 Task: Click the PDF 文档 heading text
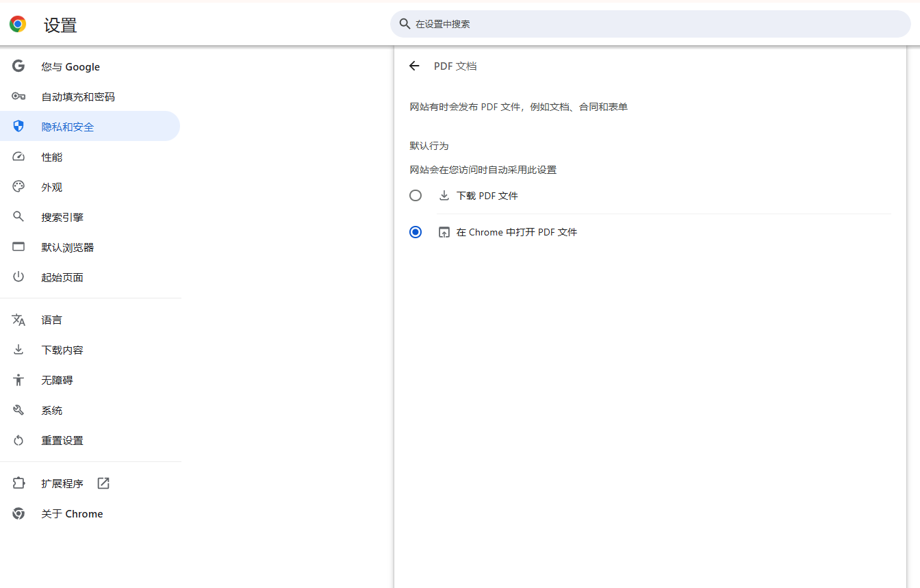click(455, 66)
